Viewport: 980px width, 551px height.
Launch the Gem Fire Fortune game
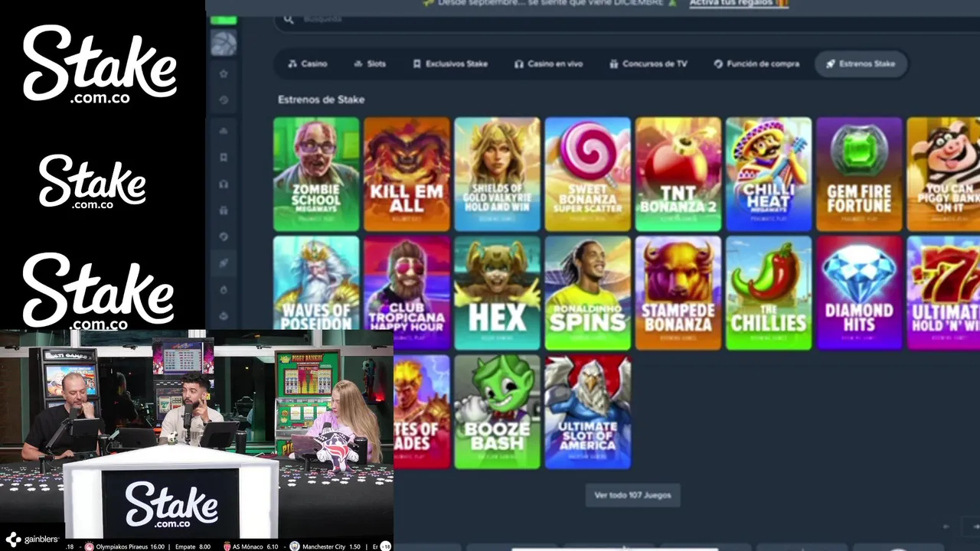[859, 174]
